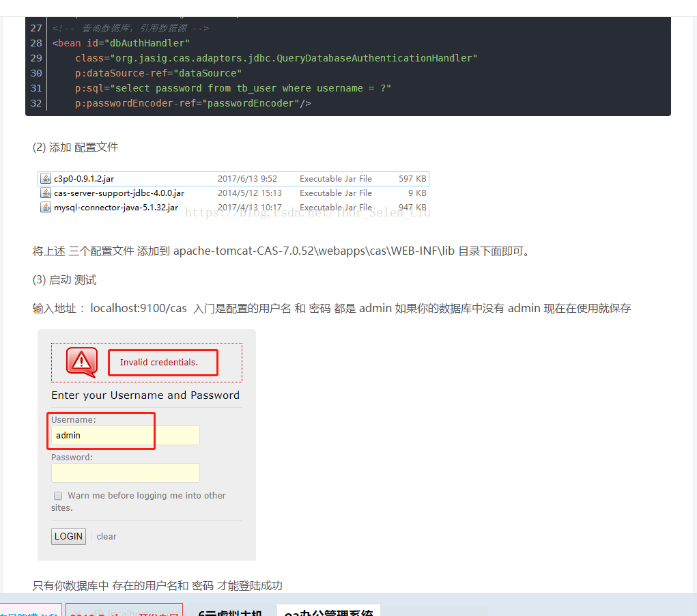Image resolution: width=697 pixels, height=616 pixels.
Task: Open the '6元虚拟主机' link at bottom
Action: point(230,612)
